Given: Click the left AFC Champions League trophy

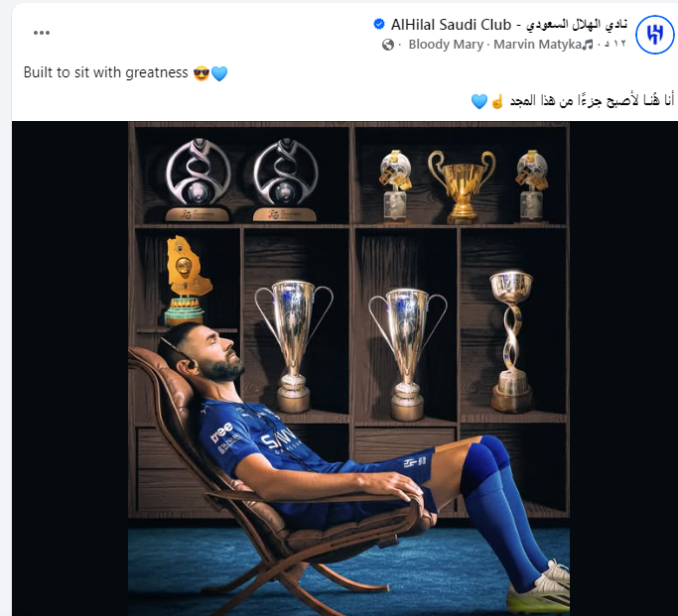Looking at the screenshot, I should tap(198, 180).
